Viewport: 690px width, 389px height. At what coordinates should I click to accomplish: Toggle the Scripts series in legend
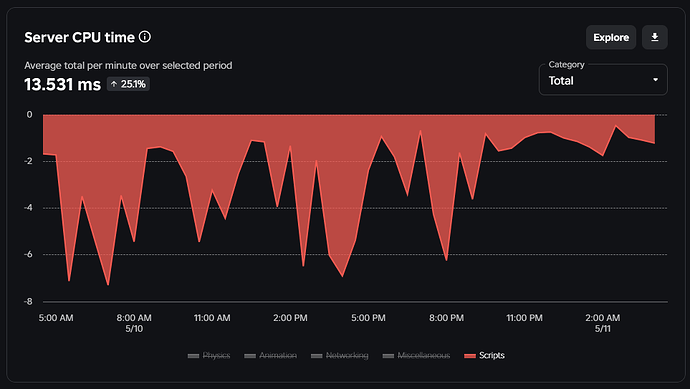484,356
